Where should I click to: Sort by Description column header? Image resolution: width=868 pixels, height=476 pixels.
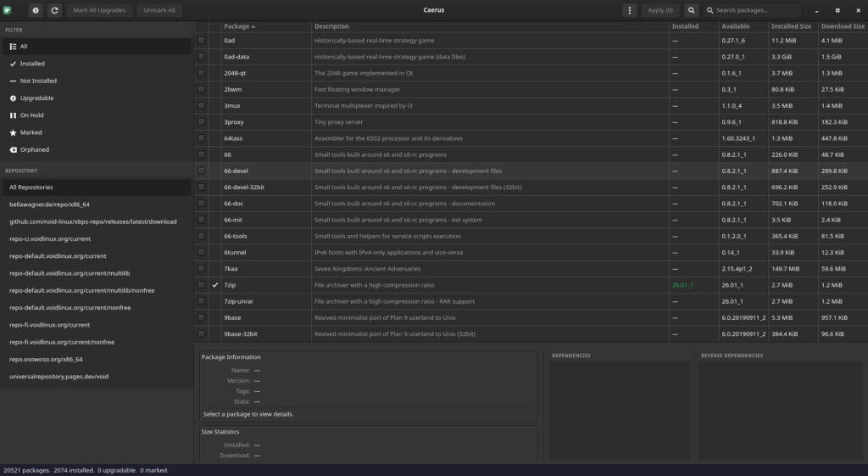pos(490,26)
